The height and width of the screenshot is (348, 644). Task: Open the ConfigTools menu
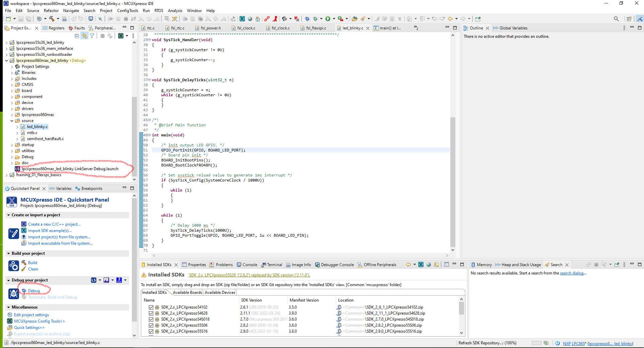pyautogui.click(x=127, y=11)
